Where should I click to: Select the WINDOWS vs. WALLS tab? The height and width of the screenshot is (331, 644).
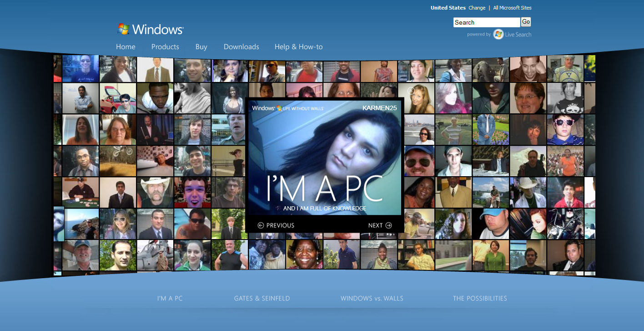pos(372,298)
